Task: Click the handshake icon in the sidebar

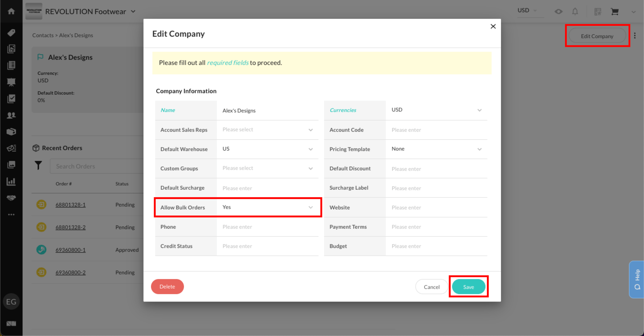Action: coord(11,198)
